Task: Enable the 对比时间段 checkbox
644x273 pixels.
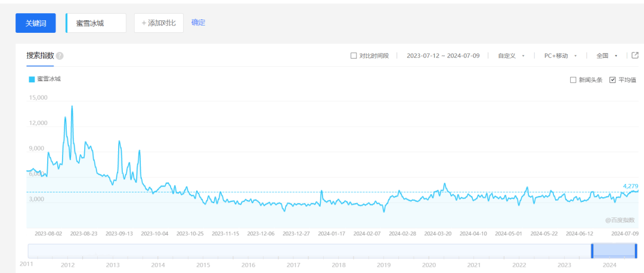Action: [x=354, y=56]
